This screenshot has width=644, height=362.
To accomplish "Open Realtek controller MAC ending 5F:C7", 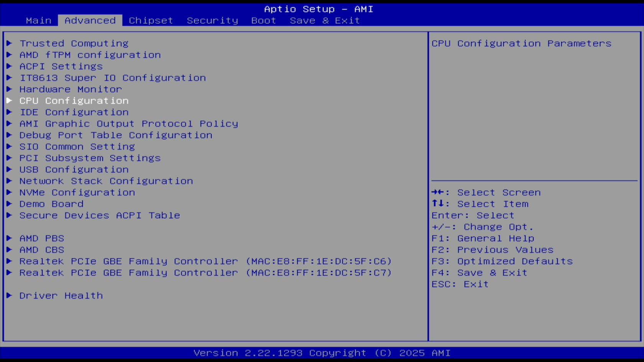I will click(x=206, y=273).
